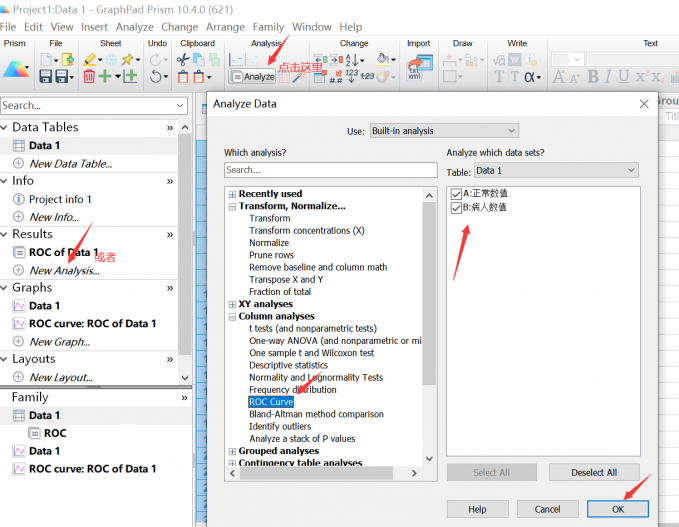Click the decimal format #.# icon
Screen dimensions: 679x527
click(x=336, y=77)
